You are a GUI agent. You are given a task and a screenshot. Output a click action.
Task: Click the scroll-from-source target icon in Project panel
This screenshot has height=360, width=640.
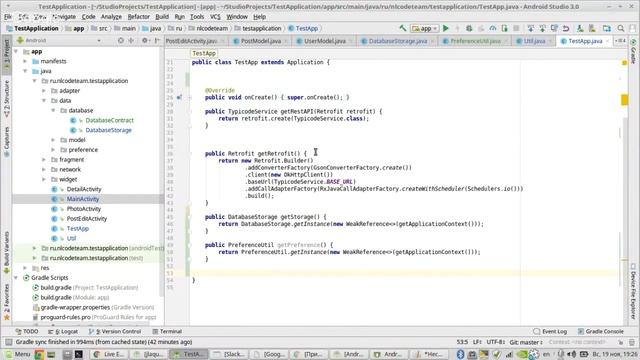point(121,40)
